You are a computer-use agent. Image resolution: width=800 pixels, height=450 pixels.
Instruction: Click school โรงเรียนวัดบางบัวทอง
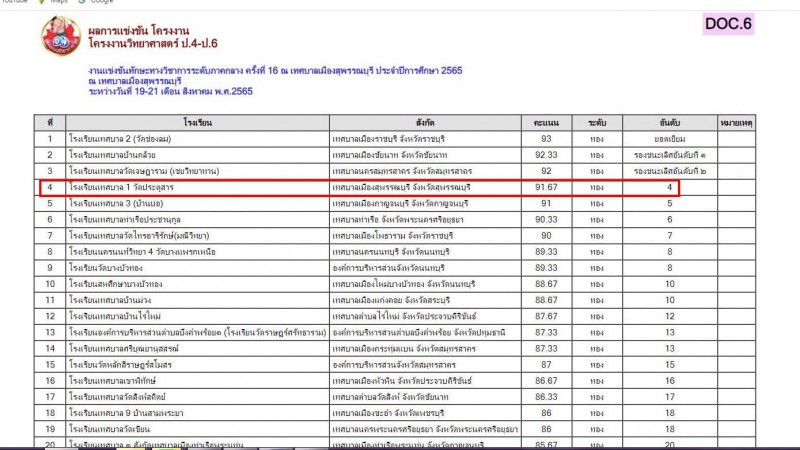click(106, 268)
